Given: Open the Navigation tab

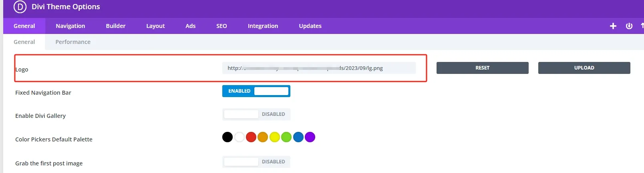Looking at the screenshot, I should click(x=70, y=26).
